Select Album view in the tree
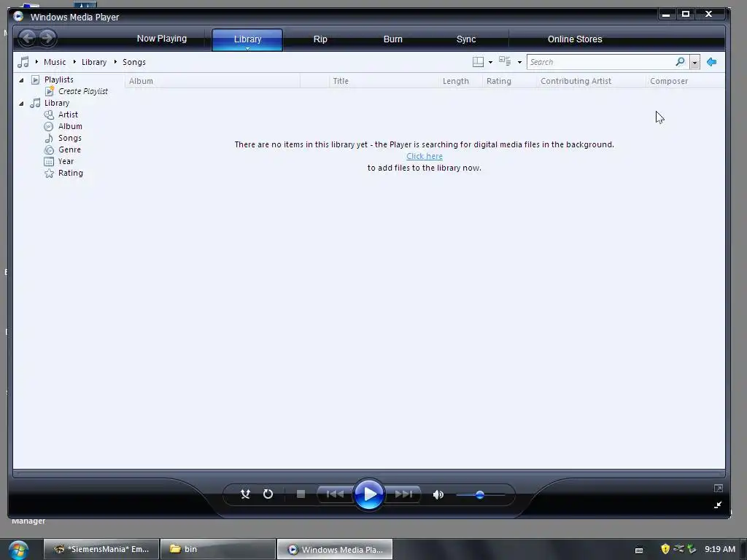This screenshot has width=747, height=560. pos(70,126)
